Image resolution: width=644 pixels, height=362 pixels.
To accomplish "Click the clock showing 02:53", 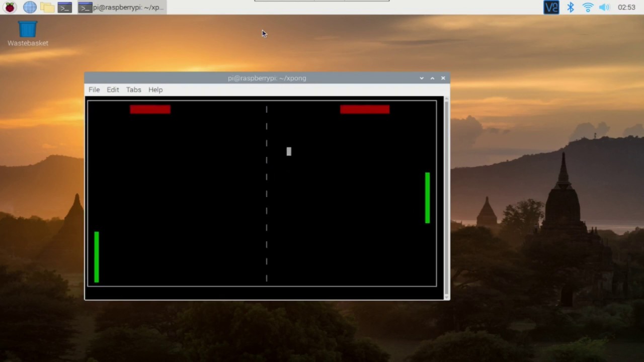I will (626, 7).
